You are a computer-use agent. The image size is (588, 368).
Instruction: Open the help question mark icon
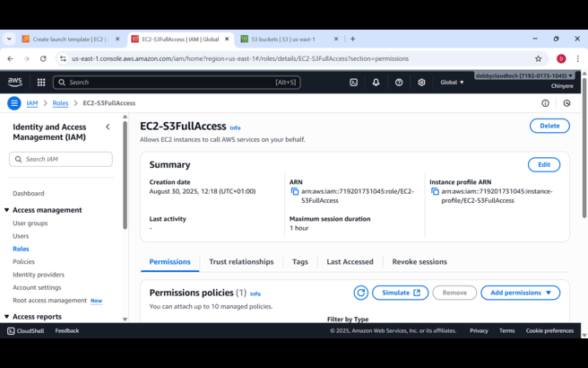click(x=399, y=83)
